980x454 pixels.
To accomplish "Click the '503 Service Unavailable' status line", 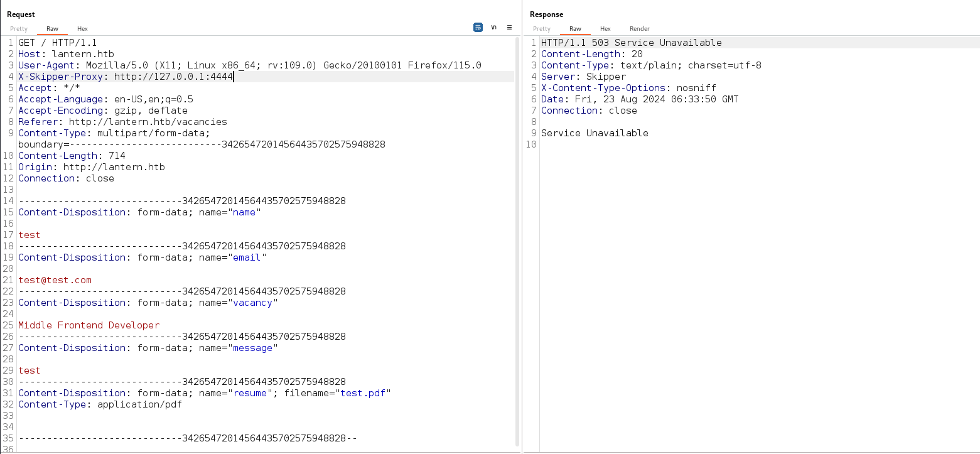I will pos(632,43).
